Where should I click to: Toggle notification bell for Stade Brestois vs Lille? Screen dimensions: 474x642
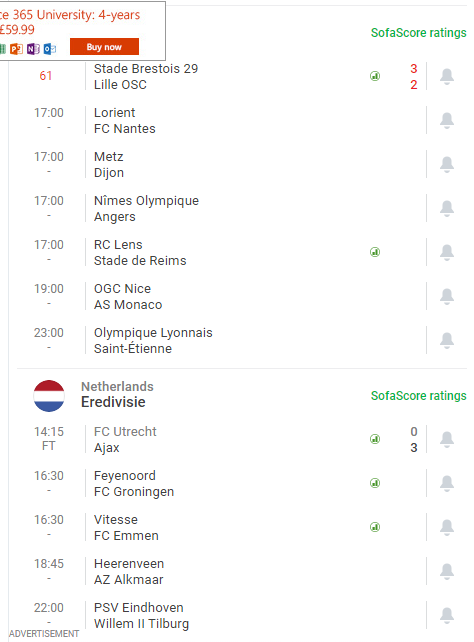point(447,76)
